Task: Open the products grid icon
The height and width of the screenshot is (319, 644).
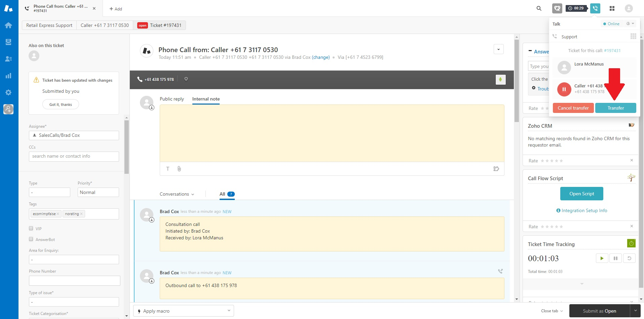Action: click(612, 8)
